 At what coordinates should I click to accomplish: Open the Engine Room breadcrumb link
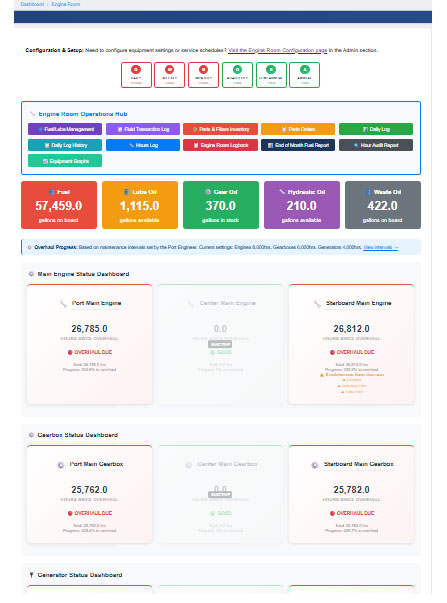tap(66, 4)
